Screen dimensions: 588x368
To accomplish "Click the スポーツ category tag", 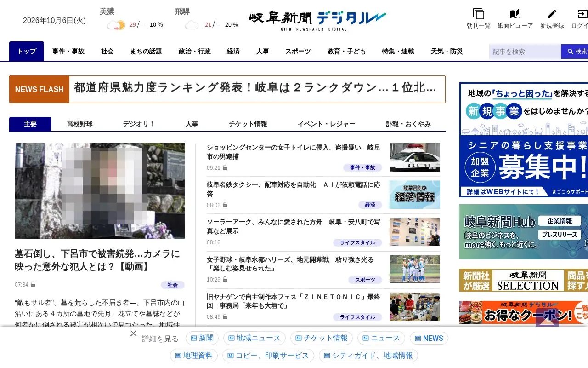I will [365, 280].
